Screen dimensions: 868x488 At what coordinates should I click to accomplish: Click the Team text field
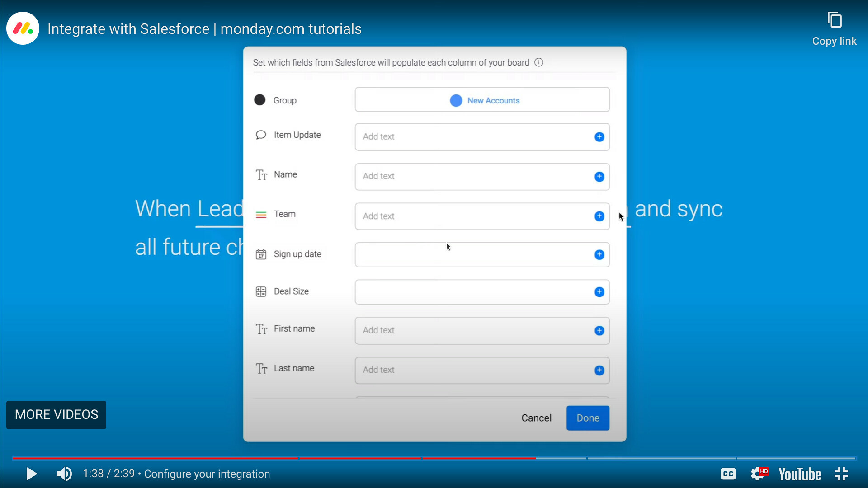[482, 216]
